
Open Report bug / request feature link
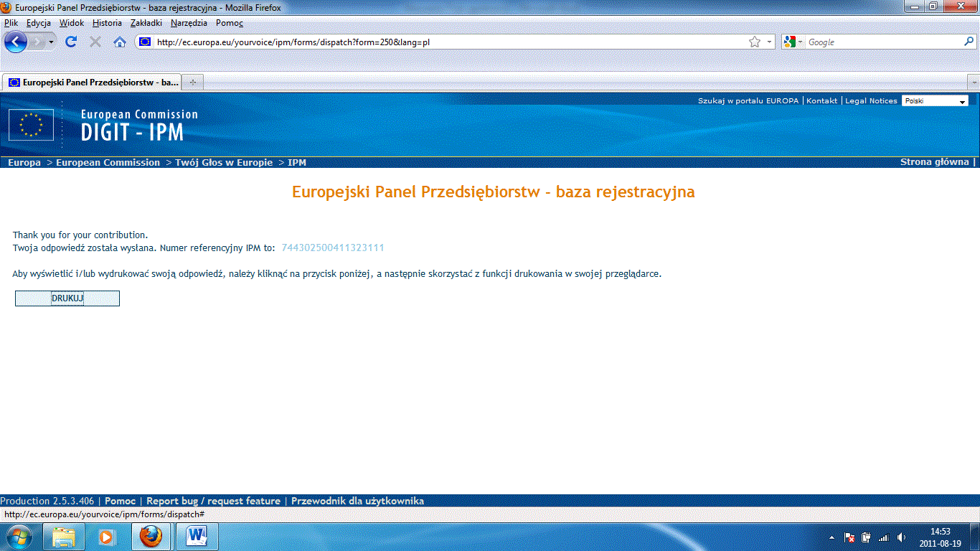213,501
